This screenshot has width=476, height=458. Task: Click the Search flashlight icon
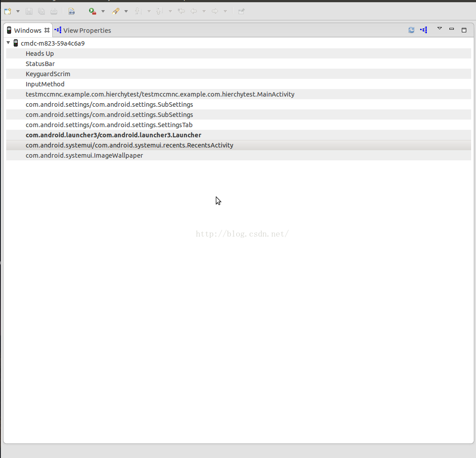coord(116,11)
